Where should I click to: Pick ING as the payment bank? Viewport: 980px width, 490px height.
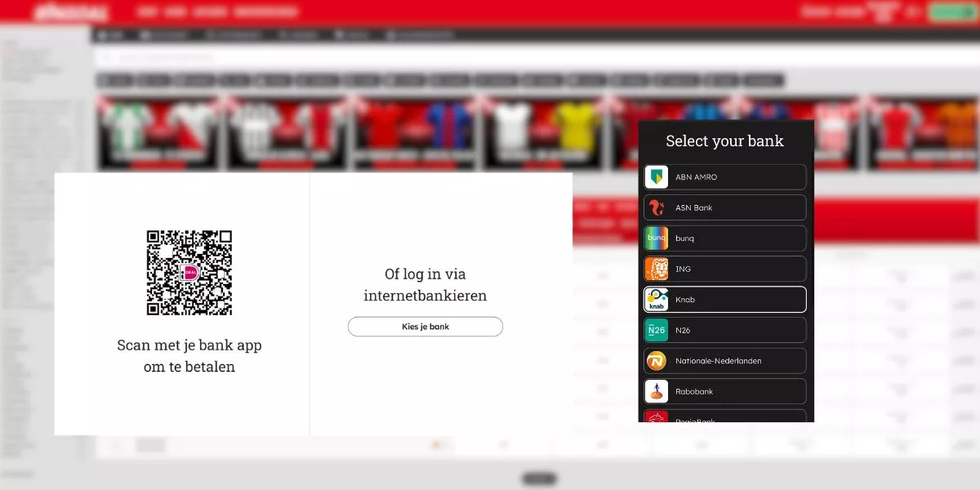725,269
